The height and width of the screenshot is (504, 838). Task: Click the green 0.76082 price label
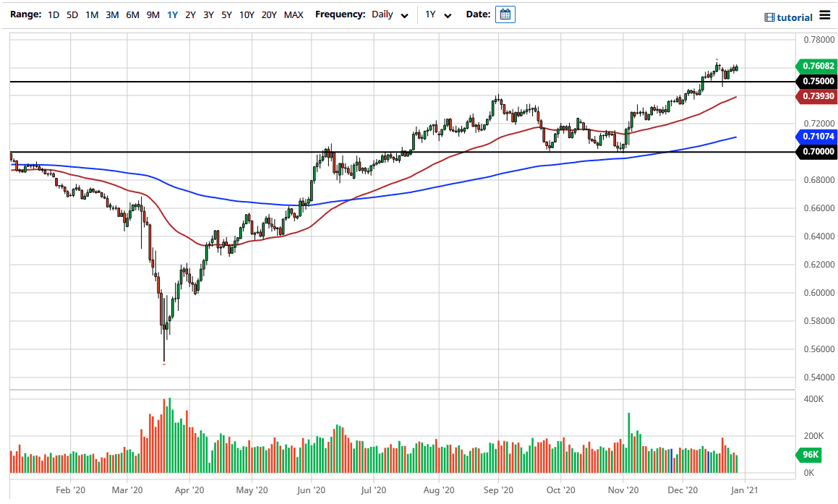818,67
